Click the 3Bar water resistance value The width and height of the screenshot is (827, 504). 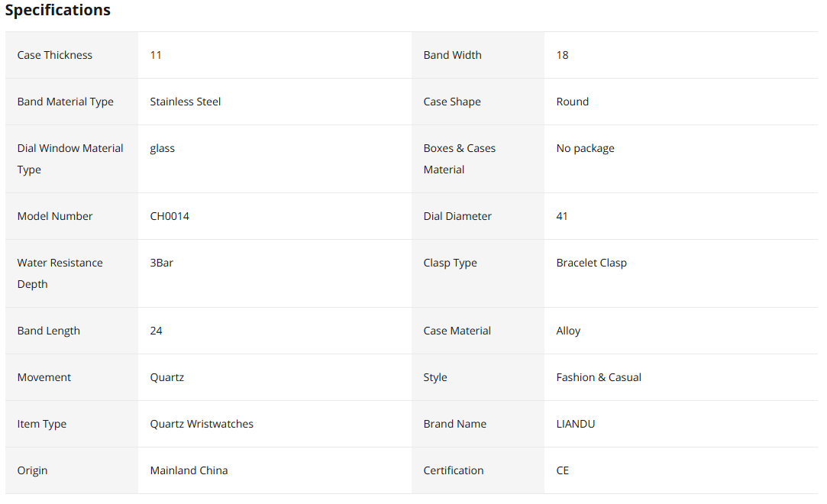click(x=161, y=263)
